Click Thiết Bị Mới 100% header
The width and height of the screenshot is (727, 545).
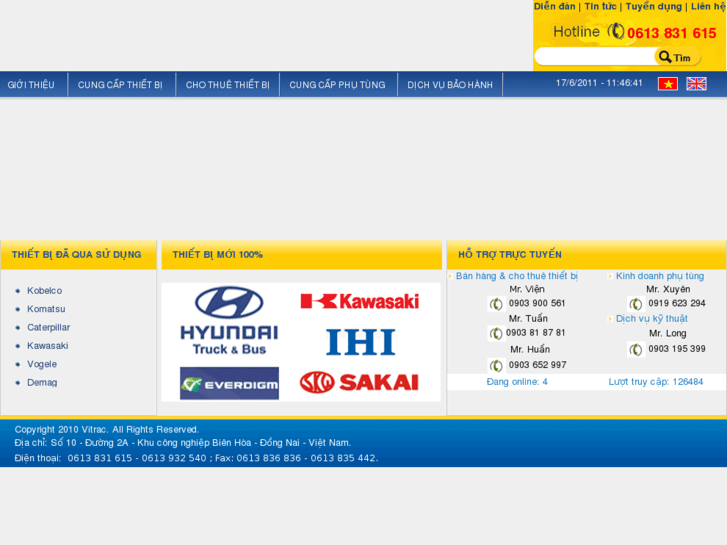pyautogui.click(x=217, y=255)
